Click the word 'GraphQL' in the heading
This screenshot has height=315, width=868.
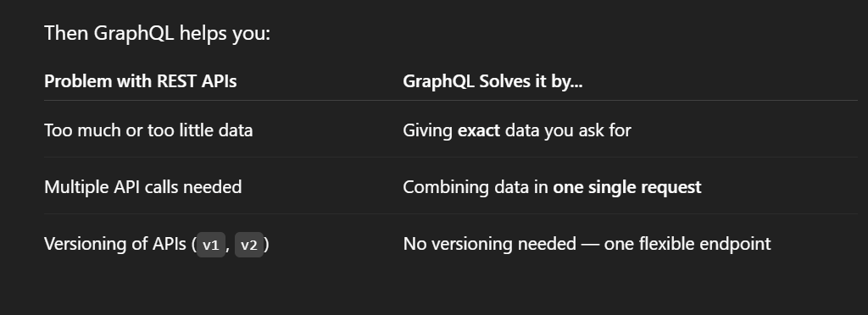point(134,33)
